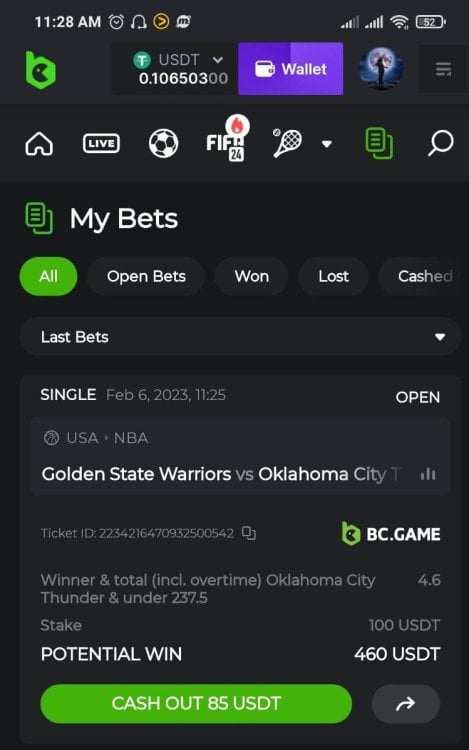Tap the green BC.GAME logo
Image resolution: width=469 pixels, height=750 pixels.
41,70
